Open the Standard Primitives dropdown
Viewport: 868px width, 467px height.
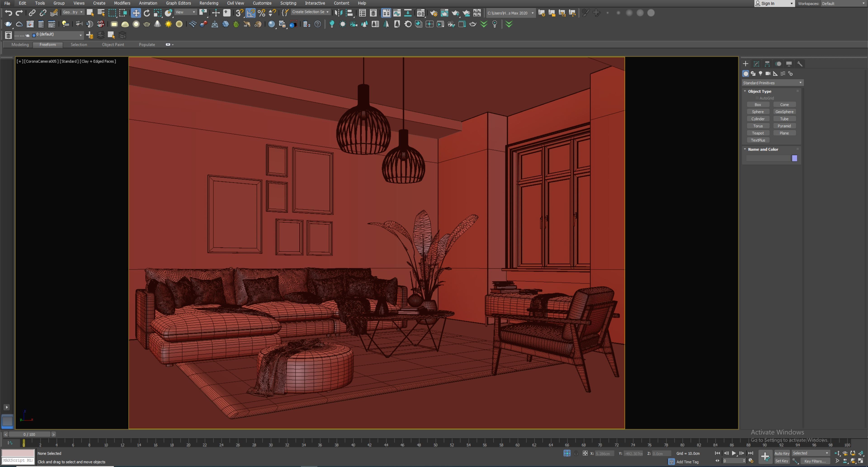click(x=772, y=83)
